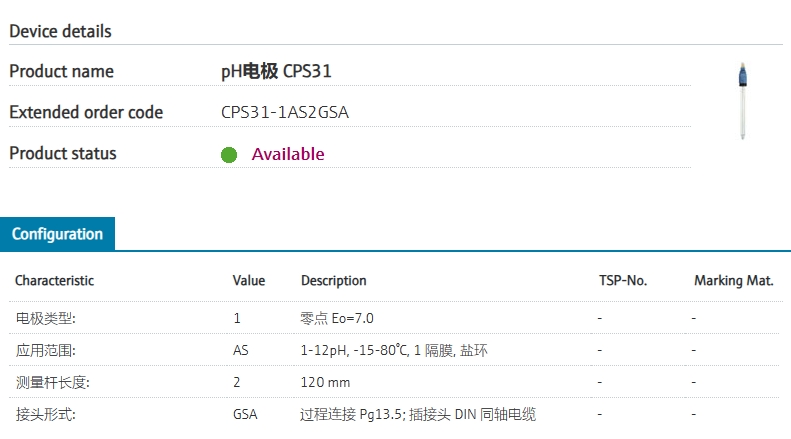This screenshot has width=791, height=439.
Task: Select the 测量杆长度 characteristic row
Action: click(x=396, y=382)
